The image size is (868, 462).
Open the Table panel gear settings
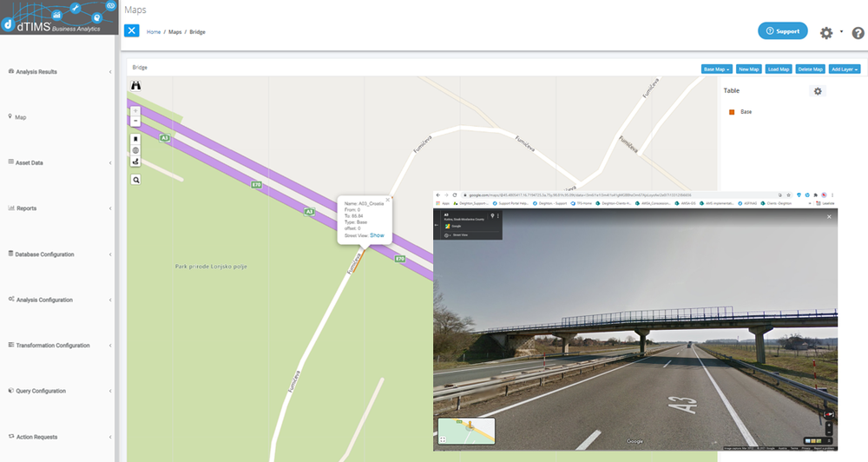(818, 91)
